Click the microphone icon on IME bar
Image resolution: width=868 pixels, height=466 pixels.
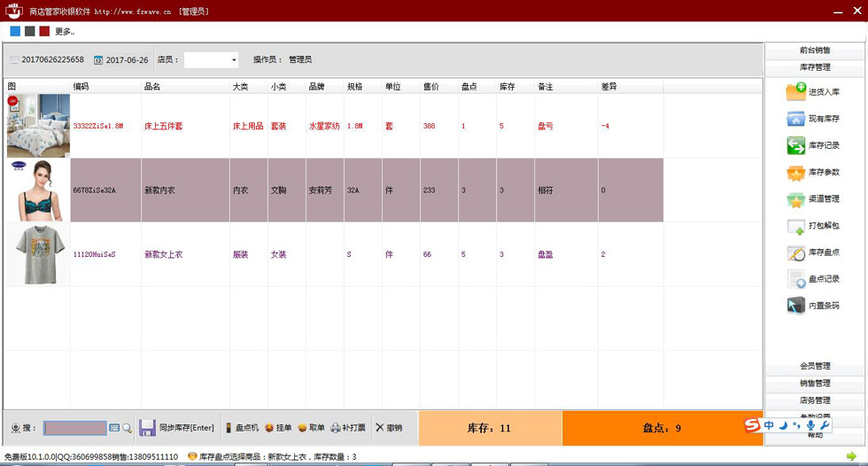coord(810,425)
